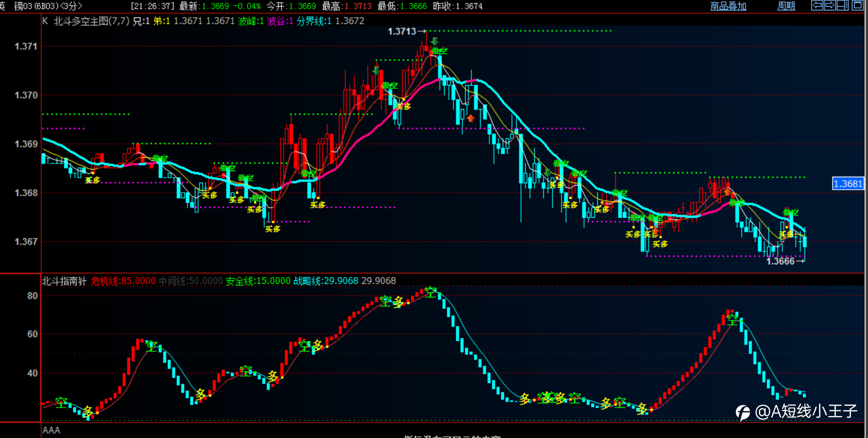Open the 周期 period selector
The height and width of the screenshot is (438, 868).
pyautogui.click(x=786, y=6)
